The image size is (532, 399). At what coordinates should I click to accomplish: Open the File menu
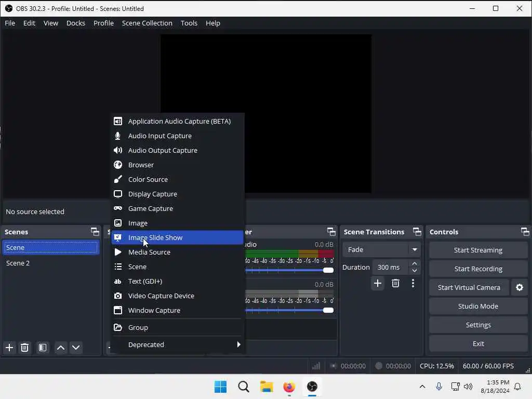point(10,23)
